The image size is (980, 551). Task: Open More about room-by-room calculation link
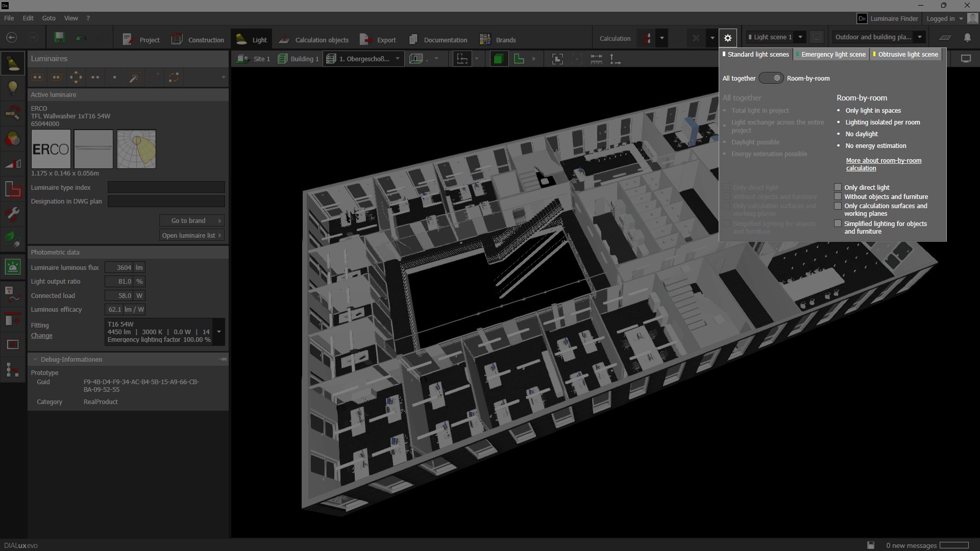tap(883, 164)
